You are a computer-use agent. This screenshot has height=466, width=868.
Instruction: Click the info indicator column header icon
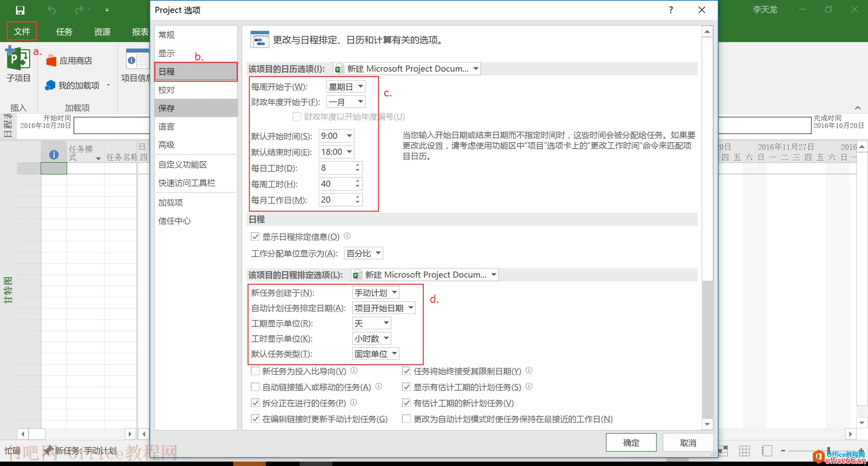(x=54, y=155)
